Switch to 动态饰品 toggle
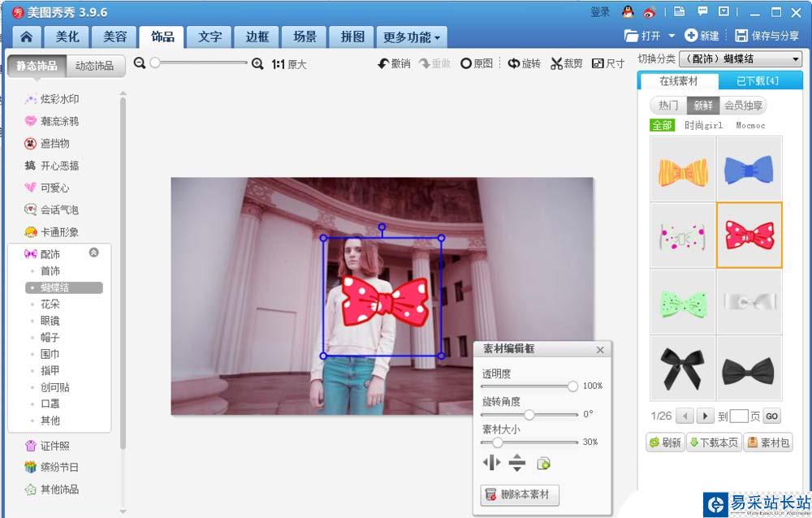812x518 pixels. [x=95, y=66]
